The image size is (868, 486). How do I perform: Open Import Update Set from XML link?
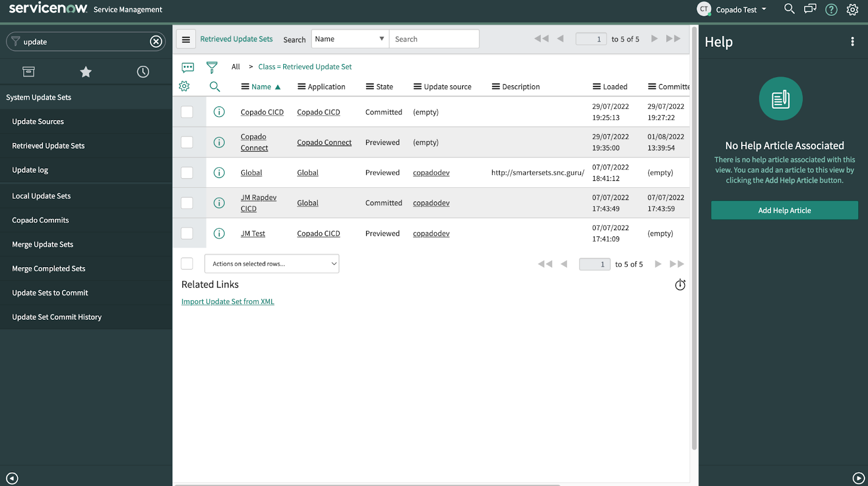tap(228, 302)
